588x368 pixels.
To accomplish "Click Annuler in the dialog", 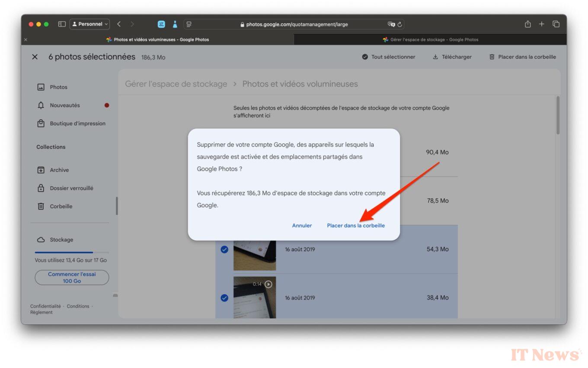I will point(302,225).
